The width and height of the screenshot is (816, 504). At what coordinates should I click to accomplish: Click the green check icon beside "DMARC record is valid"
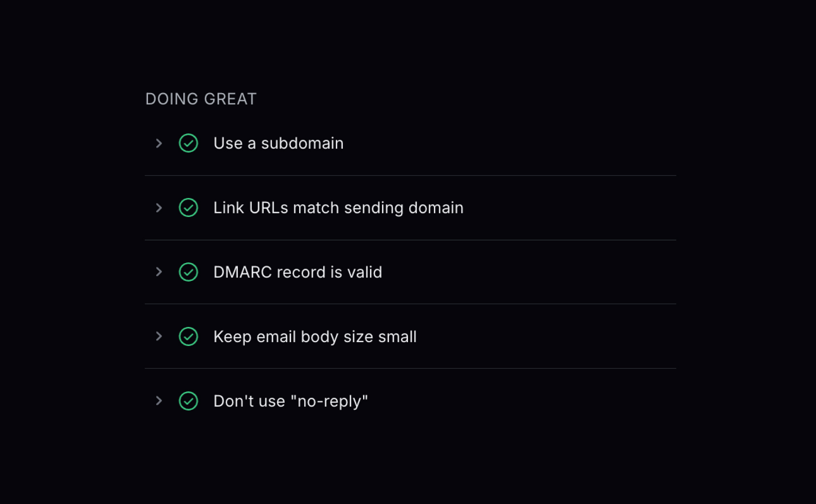click(x=188, y=272)
